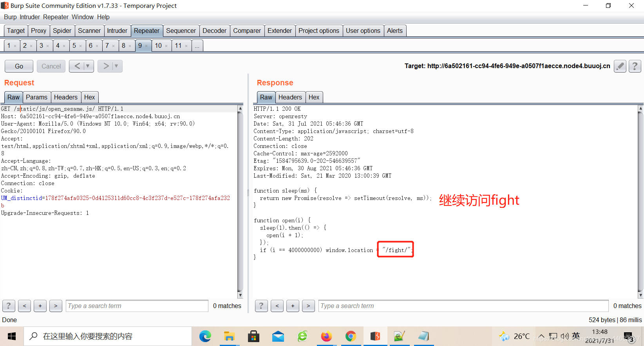Close Repeater tab 1

tap(15, 46)
